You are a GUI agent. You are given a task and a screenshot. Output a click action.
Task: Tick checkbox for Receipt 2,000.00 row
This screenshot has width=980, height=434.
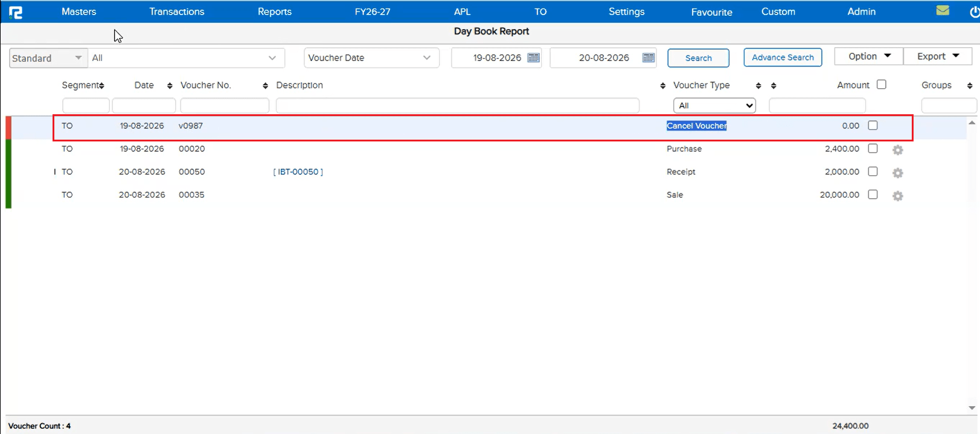coord(873,172)
